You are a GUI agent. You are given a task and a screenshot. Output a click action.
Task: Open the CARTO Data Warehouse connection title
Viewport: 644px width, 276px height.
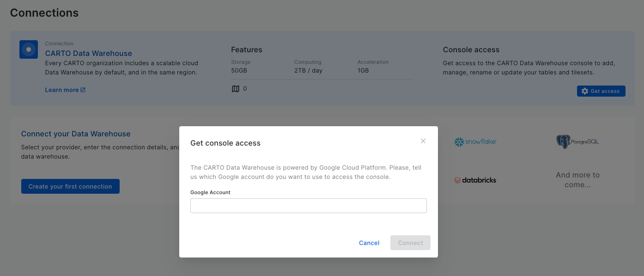coord(88,53)
